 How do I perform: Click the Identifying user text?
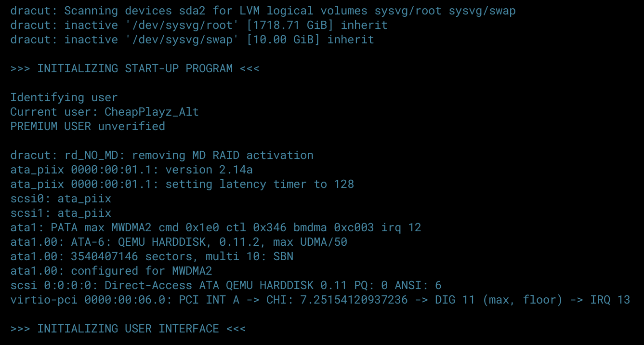coord(64,97)
